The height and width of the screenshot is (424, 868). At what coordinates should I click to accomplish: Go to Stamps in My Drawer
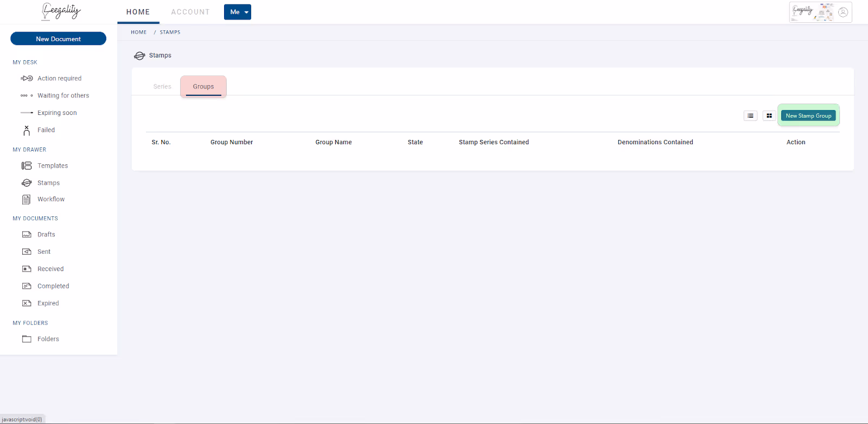48,183
